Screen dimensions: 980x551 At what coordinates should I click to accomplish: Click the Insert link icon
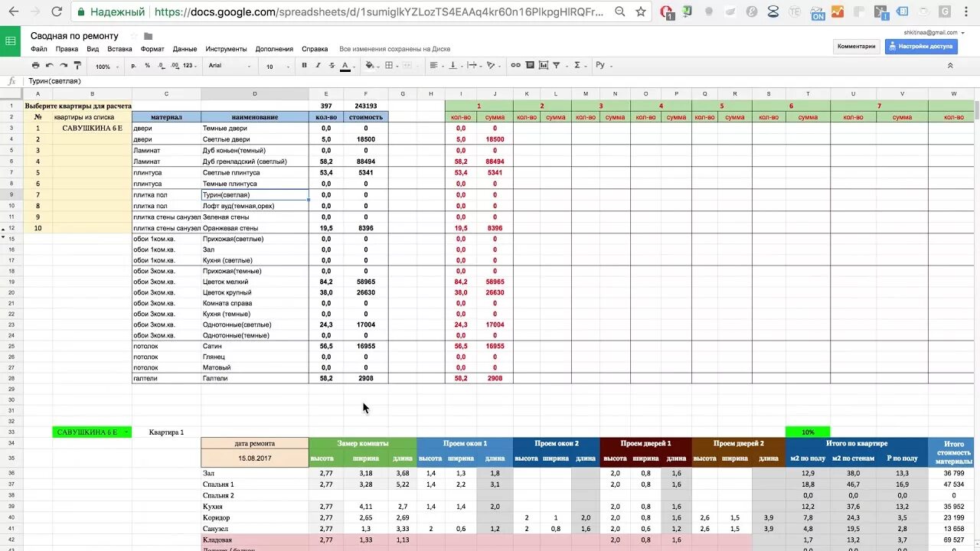(x=514, y=66)
